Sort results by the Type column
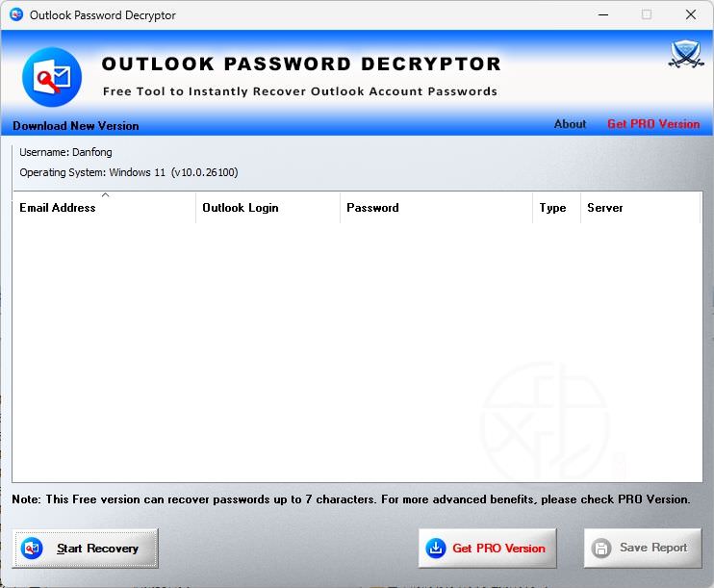 pyautogui.click(x=552, y=208)
